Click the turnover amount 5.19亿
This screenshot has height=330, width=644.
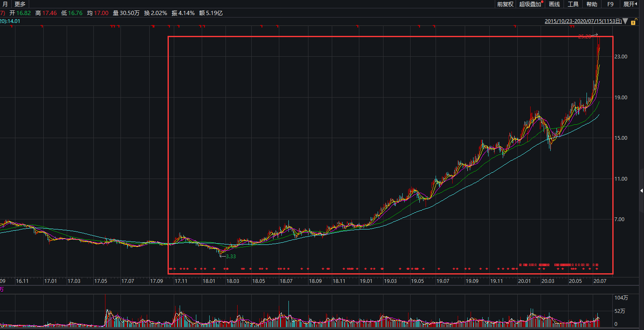tap(214, 13)
